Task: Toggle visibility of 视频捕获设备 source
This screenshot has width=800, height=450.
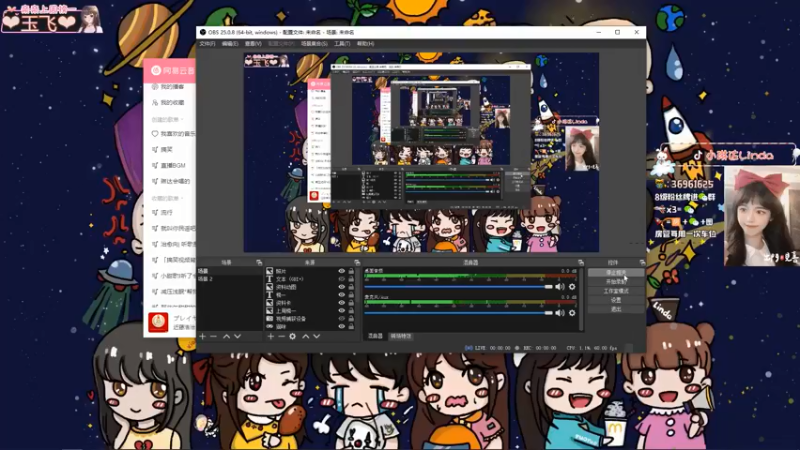Action: pyautogui.click(x=341, y=318)
